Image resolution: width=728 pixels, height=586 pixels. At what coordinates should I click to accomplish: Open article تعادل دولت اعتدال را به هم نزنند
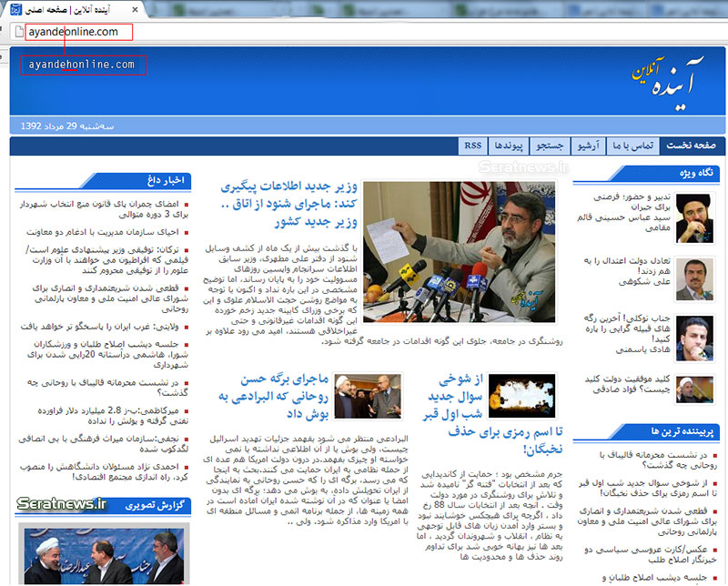tap(626, 271)
